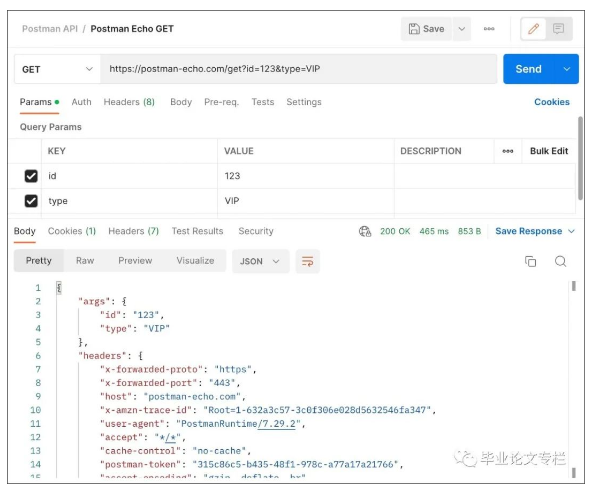
Task: Select the Preview view
Action: click(x=135, y=261)
